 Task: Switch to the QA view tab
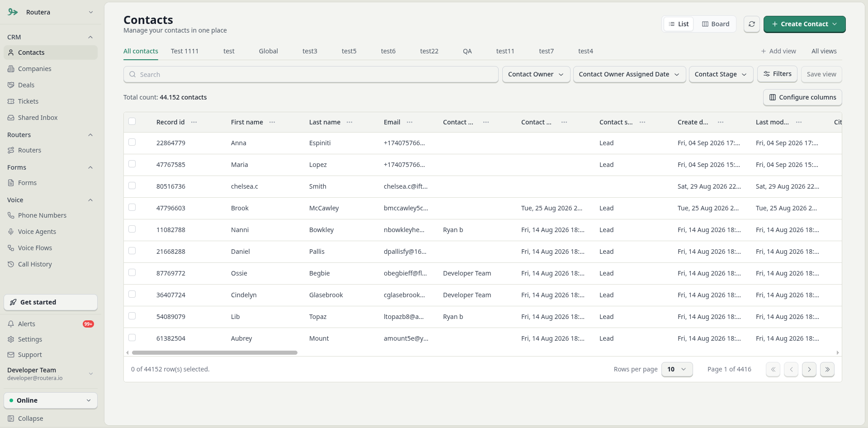tap(467, 51)
